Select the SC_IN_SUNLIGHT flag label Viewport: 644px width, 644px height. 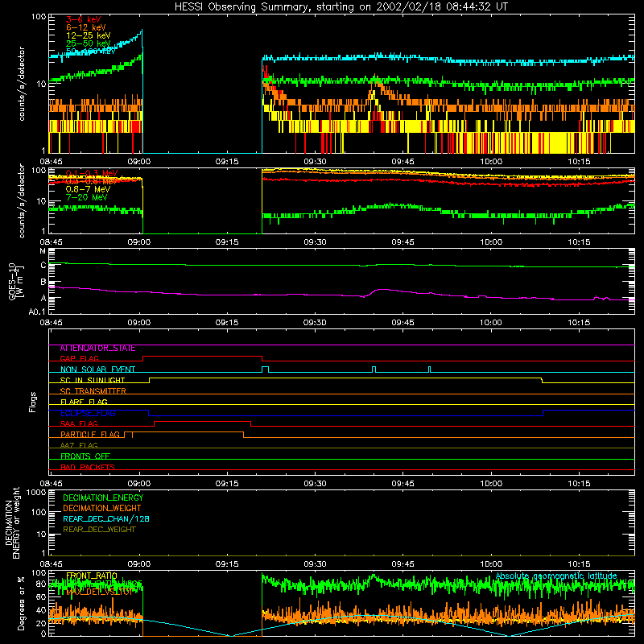tap(93, 380)
